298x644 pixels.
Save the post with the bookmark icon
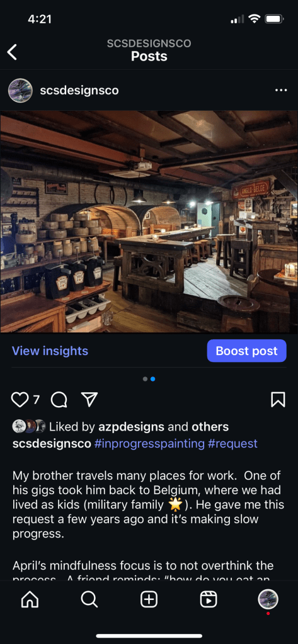(278, 400)
